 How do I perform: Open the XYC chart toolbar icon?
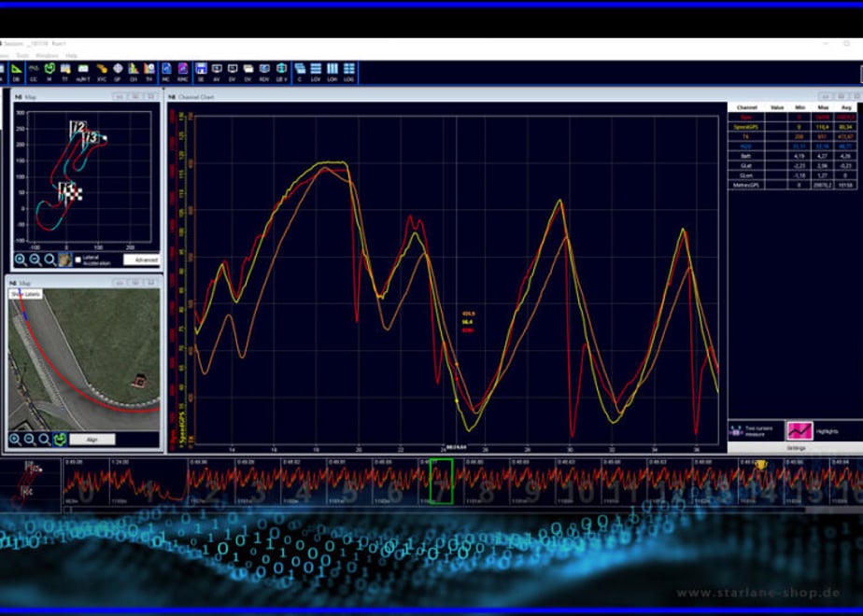(102, 72)
